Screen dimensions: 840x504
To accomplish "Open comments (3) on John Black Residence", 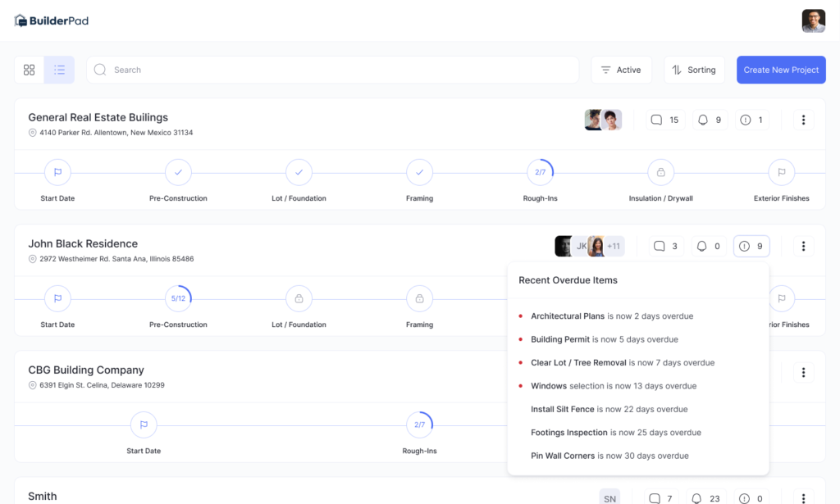I will 666,246.
